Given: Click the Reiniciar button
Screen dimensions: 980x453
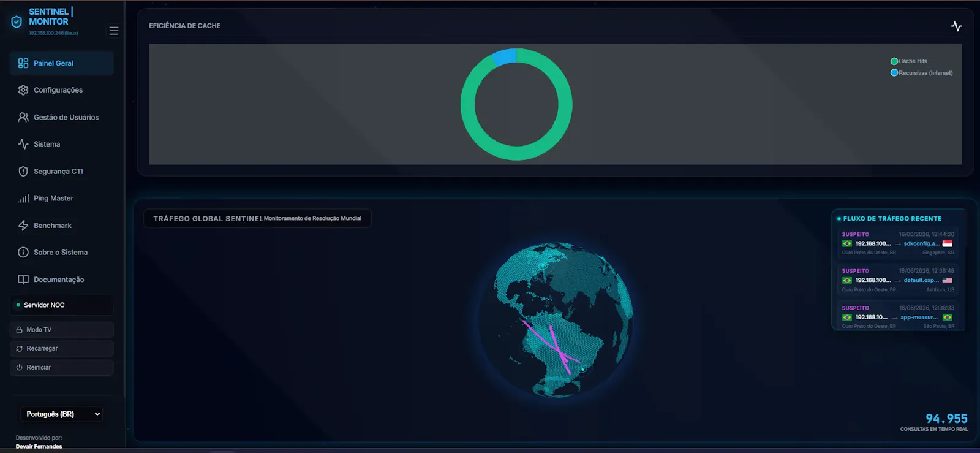Looking at the screenshot, I should (62, 367).
